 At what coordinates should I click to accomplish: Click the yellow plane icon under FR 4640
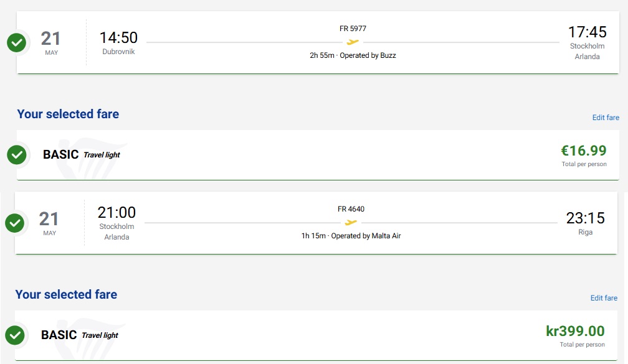tap(351, 222)
